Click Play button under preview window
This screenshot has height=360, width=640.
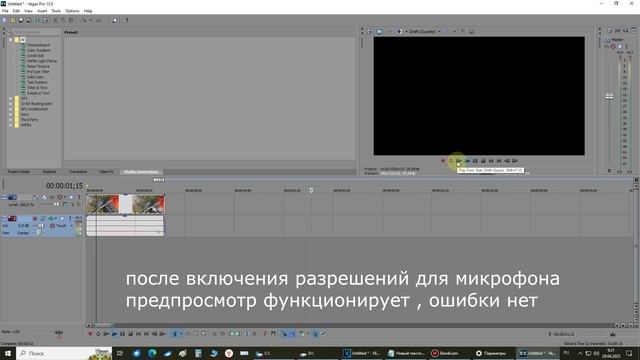[x=467, y=161]
